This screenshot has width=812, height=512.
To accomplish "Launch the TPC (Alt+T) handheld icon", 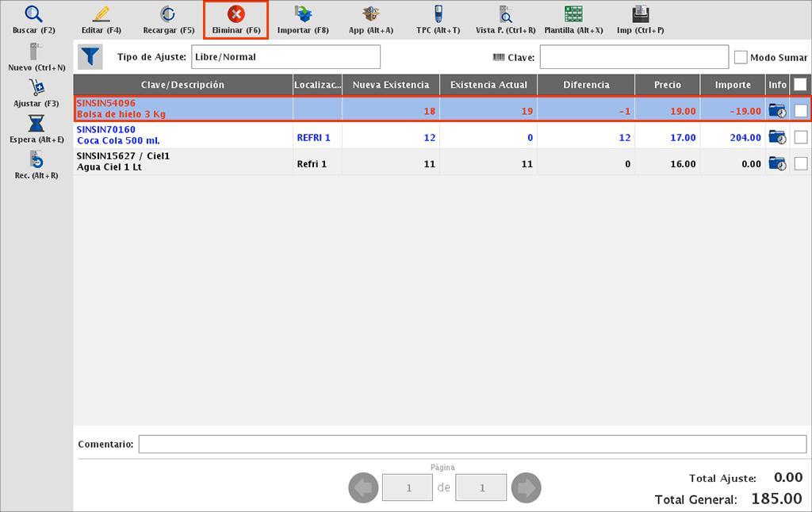I will click(438, 15).
